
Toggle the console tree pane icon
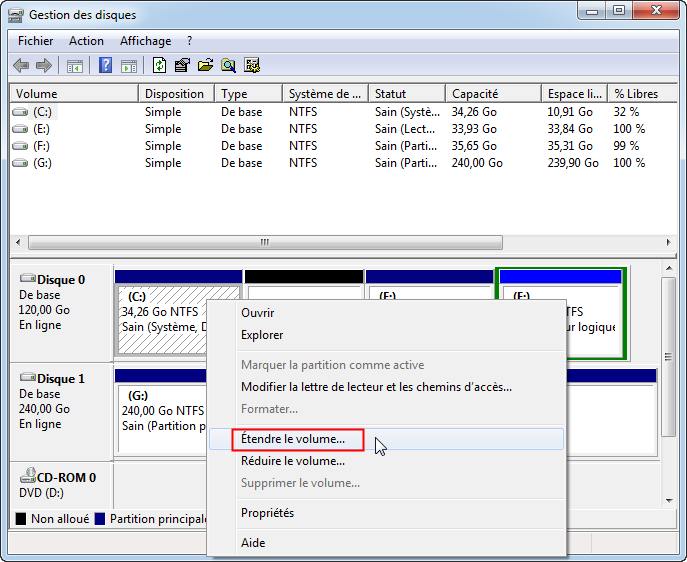tap(74, 66)
